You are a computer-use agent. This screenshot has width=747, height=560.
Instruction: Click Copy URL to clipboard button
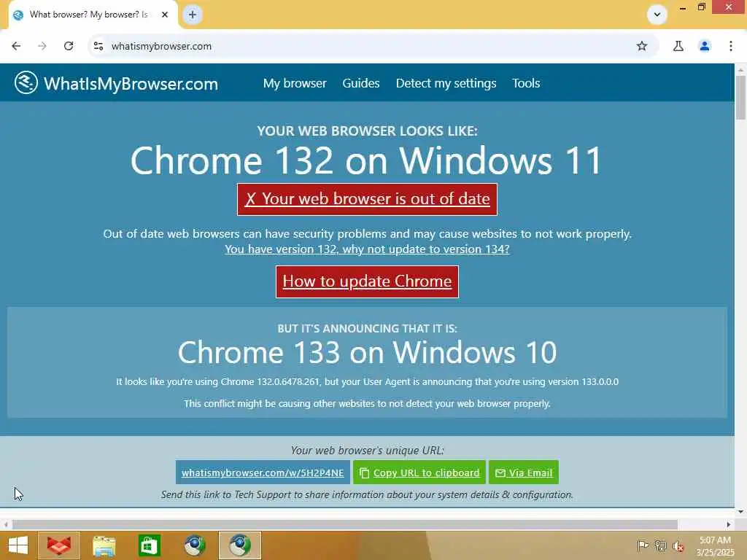419,472
